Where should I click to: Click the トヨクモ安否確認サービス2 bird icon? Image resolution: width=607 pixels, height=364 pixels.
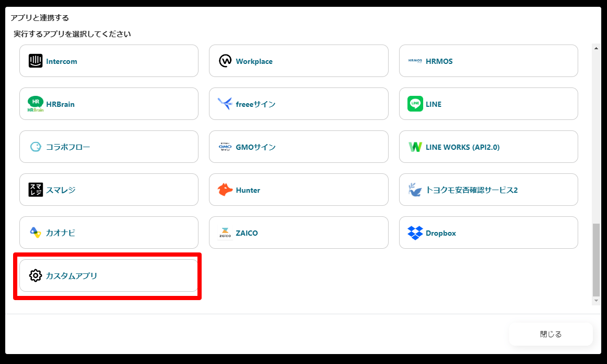pos(415,190)
